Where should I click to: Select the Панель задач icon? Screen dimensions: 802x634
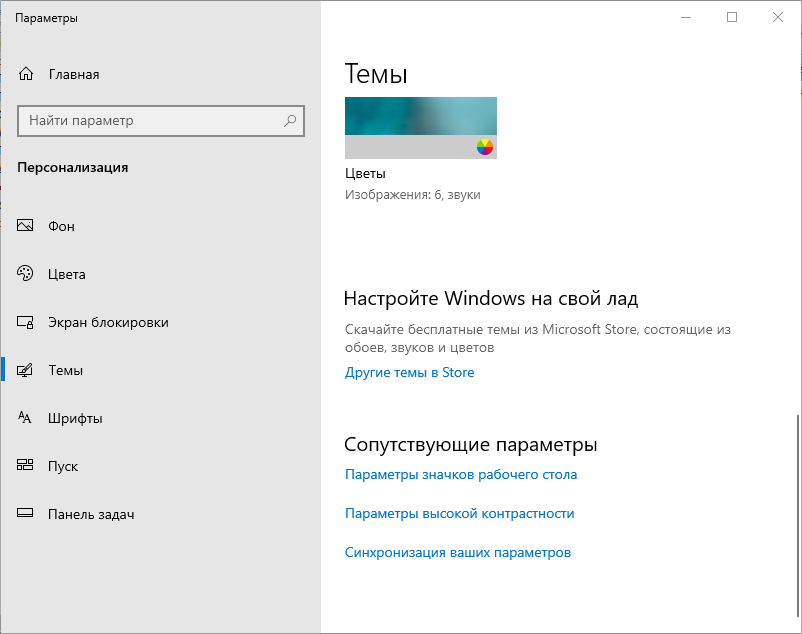click(x=25, y=513)
